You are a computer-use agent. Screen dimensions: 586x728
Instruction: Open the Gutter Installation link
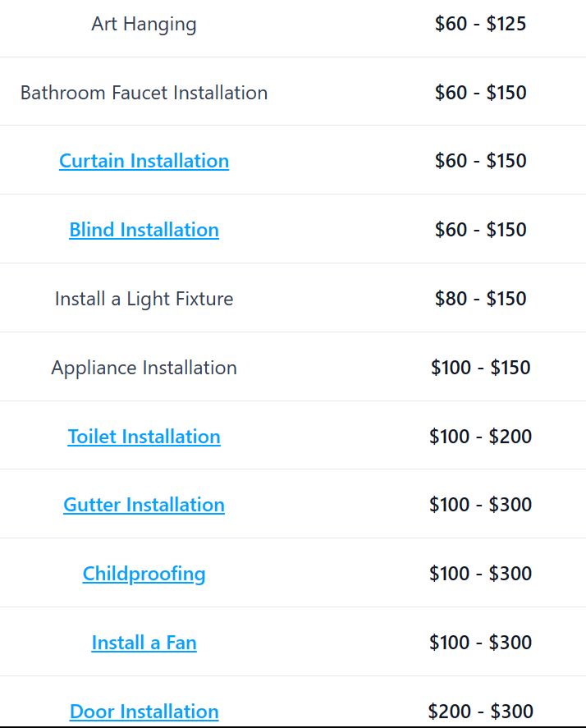[x=144, y=505]
